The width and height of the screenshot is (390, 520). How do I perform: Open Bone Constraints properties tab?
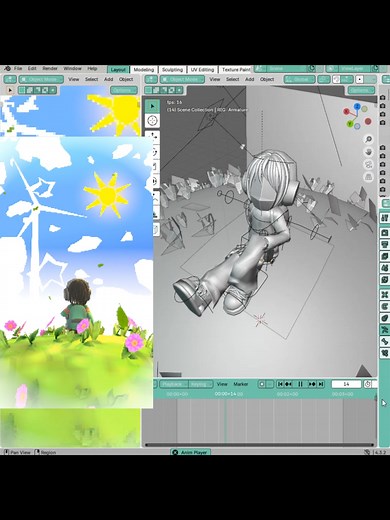(x=385, y=352)
